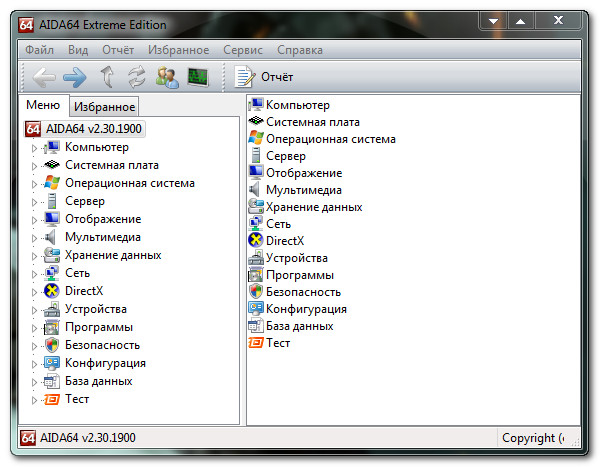Expand the Системная плата tree node
The image size is (600, 467).
tap(33, 166)
